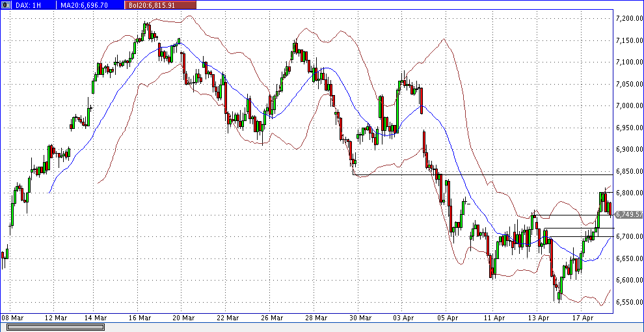
Task: Click the 6,550.00 price axis label
Action: [x=629, y=301]
